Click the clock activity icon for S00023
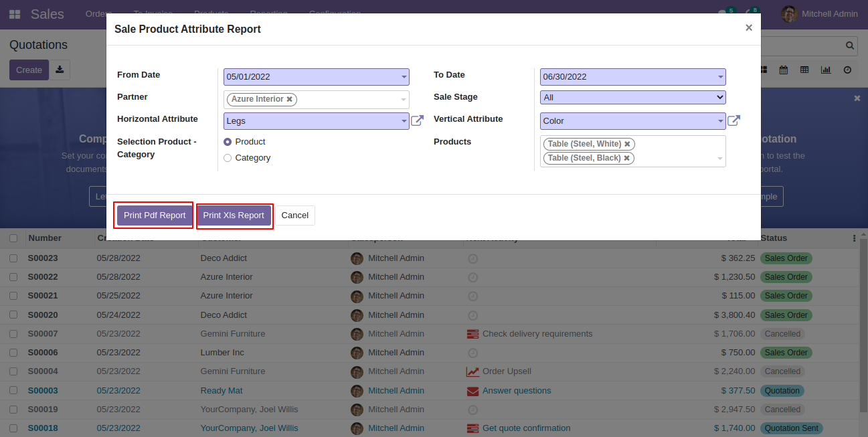 click(472, 258)
